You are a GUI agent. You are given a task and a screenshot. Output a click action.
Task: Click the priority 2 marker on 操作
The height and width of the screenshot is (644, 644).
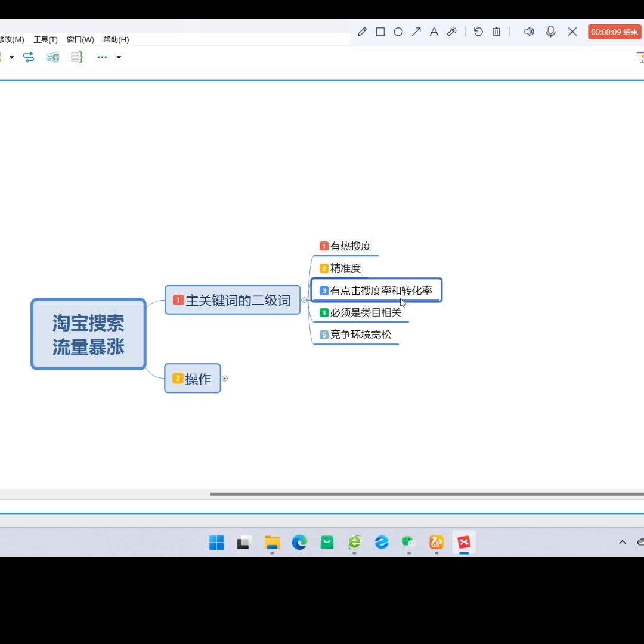point(178,378)
